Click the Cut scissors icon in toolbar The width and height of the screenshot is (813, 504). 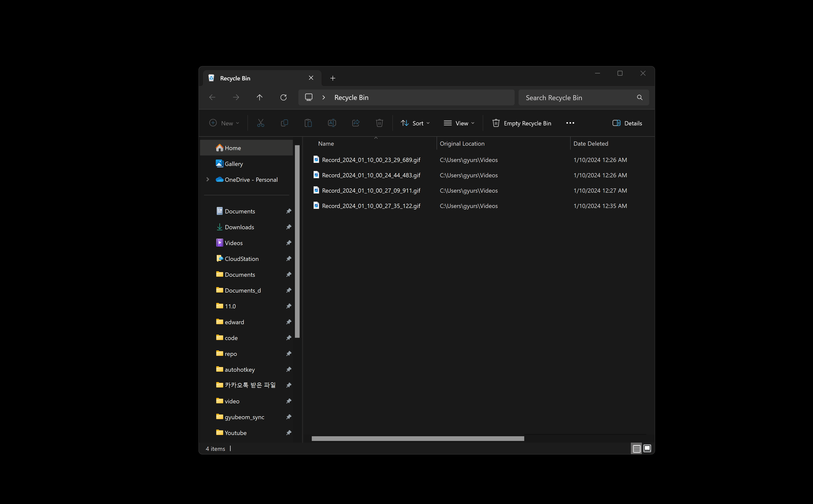[261, 123]
